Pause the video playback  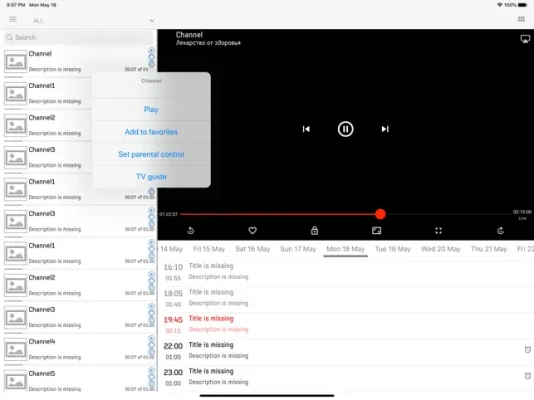point(345,129)
